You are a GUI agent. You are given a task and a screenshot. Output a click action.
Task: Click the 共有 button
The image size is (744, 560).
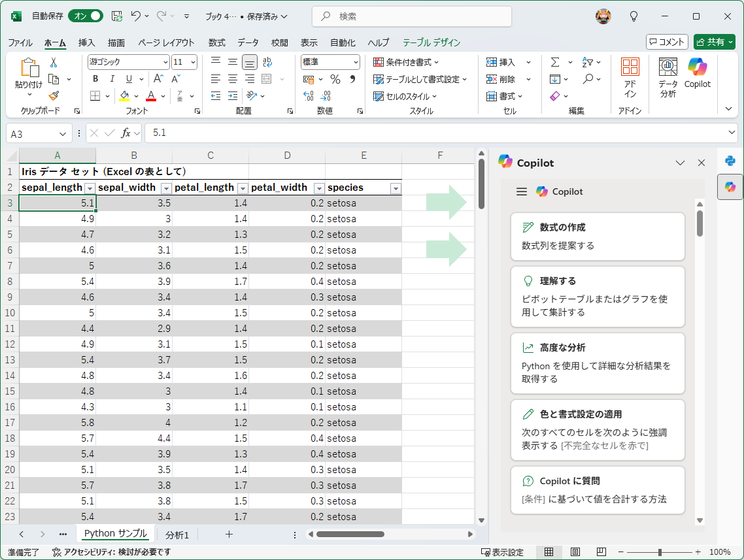tap(714, 42)
